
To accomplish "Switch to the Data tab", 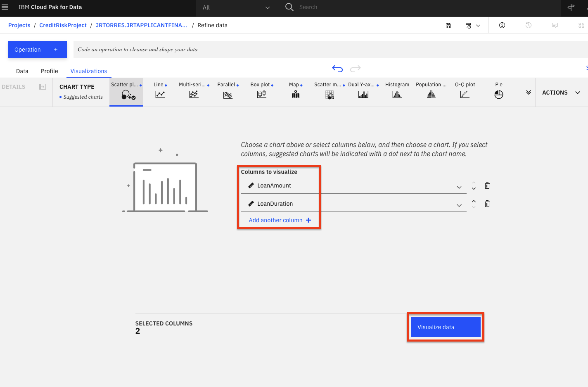I will coord(22,71).
